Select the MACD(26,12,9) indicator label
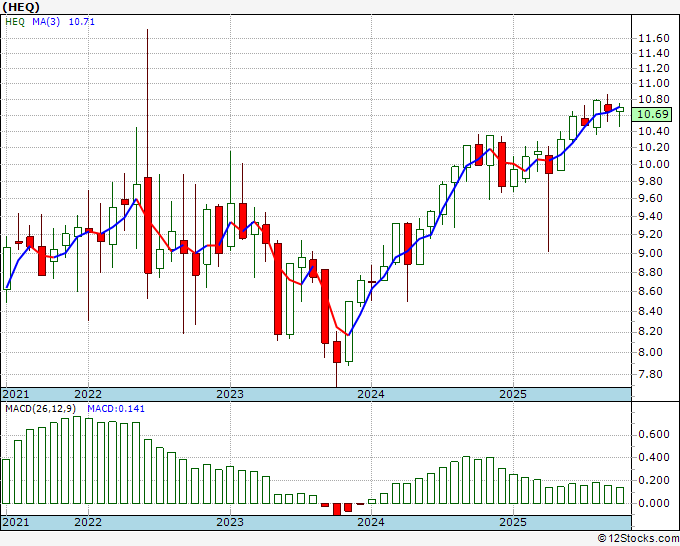Image resolution: width=680 pixels, height=546 pixels. [41, 409]
